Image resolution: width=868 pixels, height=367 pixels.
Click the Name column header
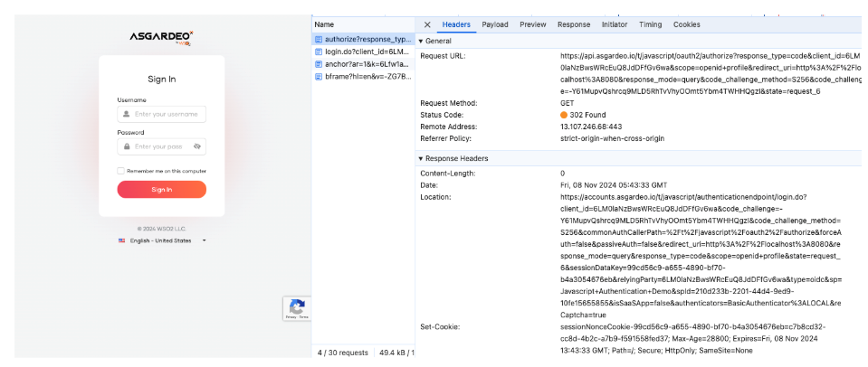coord(363,25)
